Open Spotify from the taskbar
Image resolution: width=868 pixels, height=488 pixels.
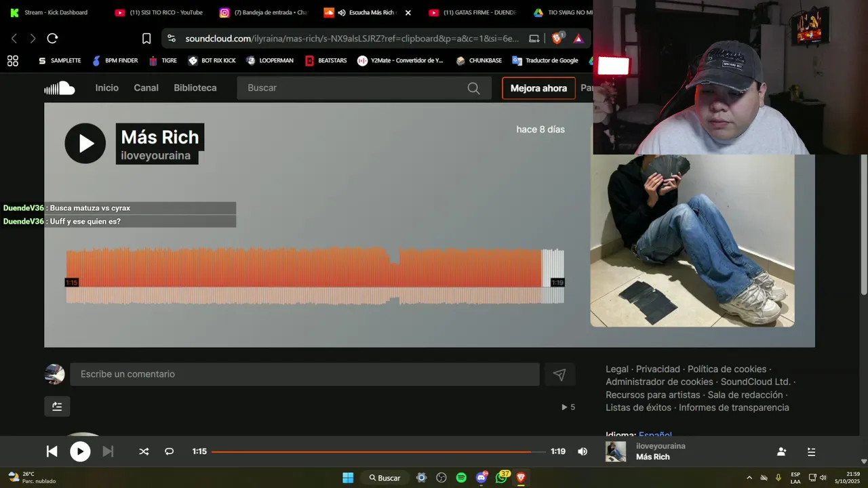coord(461,478)
